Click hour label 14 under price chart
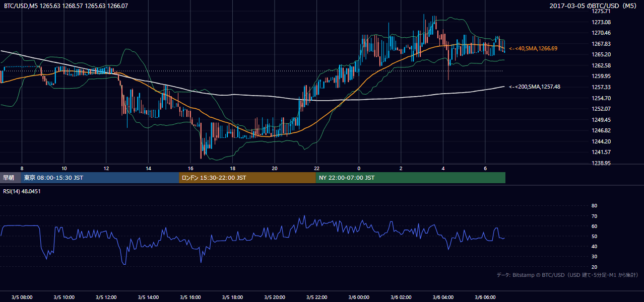This screenshot has width=644, height=302. click(148, 168)
